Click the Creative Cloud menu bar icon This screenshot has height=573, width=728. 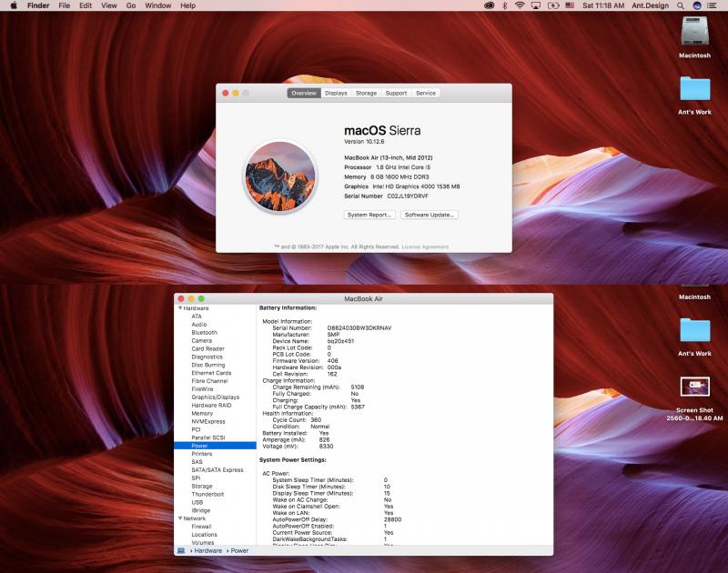(x=489, y=5)
